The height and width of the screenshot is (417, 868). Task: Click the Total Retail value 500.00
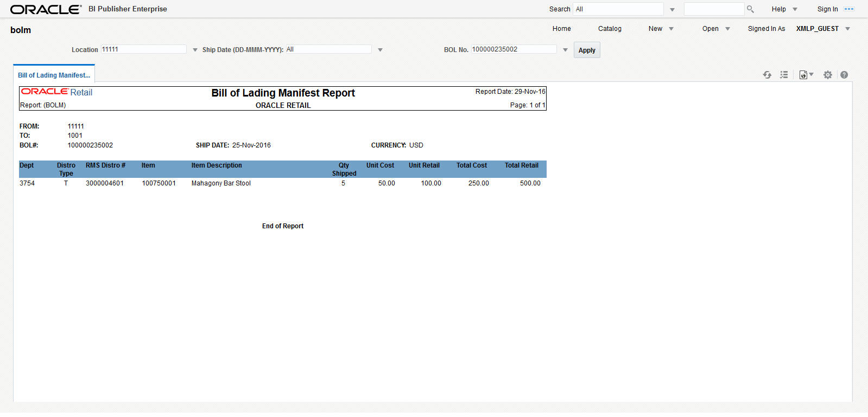530,183
